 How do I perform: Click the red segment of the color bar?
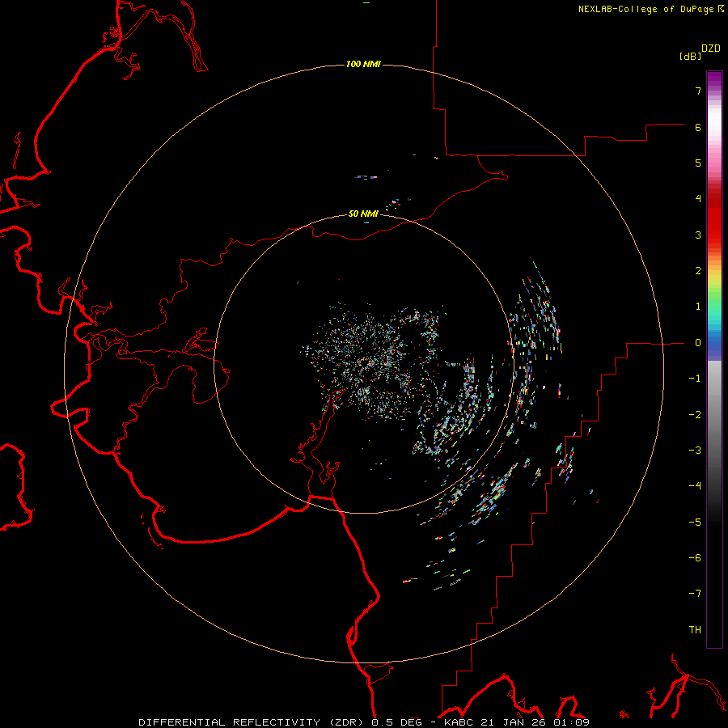pos(714,218)
